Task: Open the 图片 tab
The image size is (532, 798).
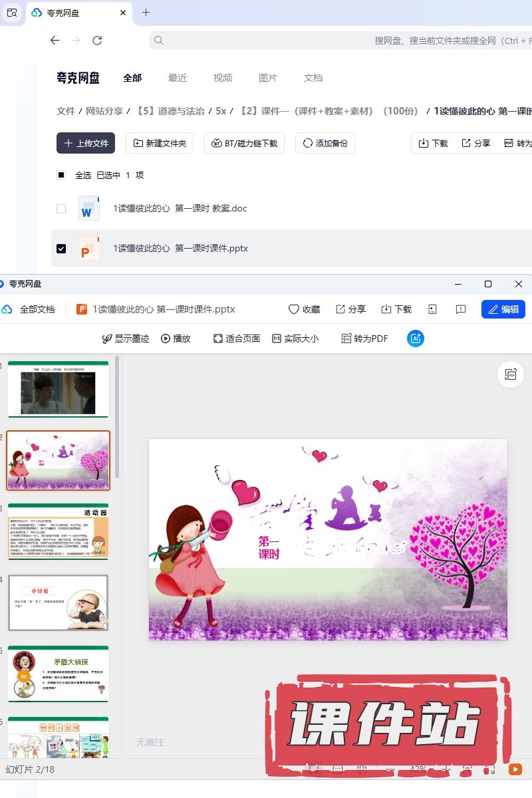Action: pyautogui.click(x=267, y=78)
